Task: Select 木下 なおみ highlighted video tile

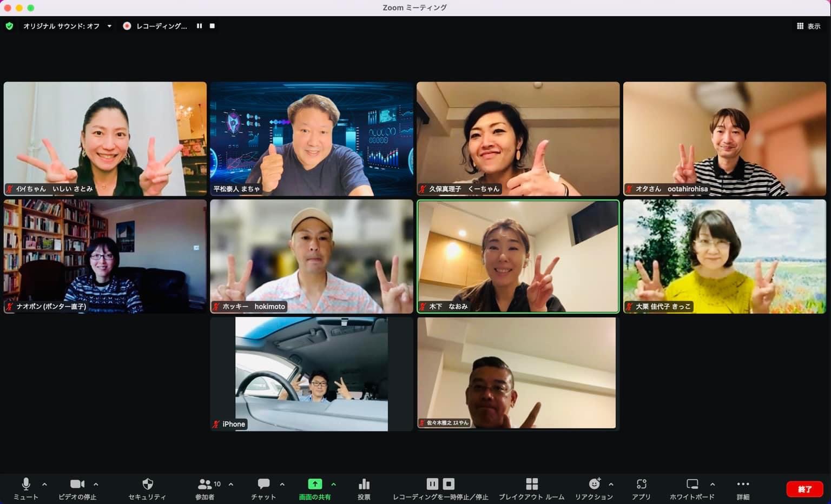Action: 518,256
